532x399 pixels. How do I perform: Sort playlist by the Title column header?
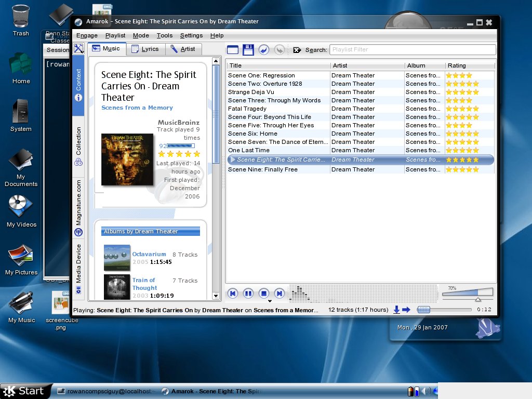278,65
